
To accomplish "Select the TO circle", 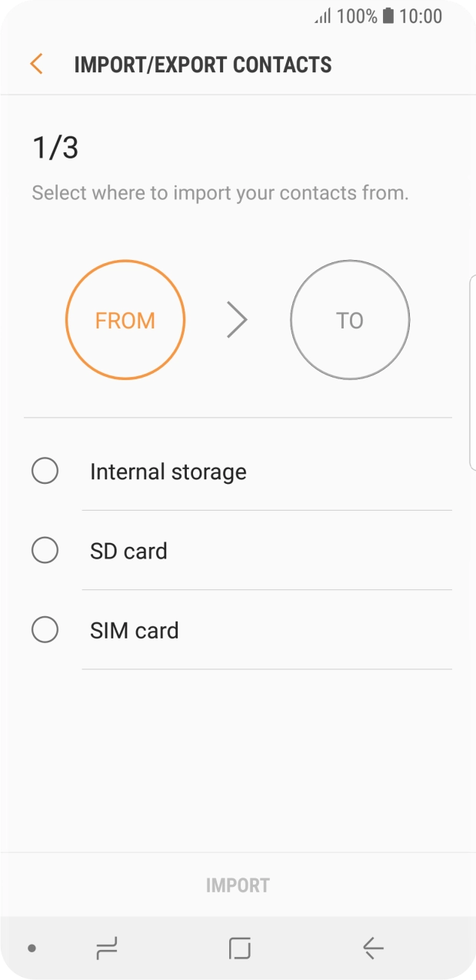I will (350, 320).
